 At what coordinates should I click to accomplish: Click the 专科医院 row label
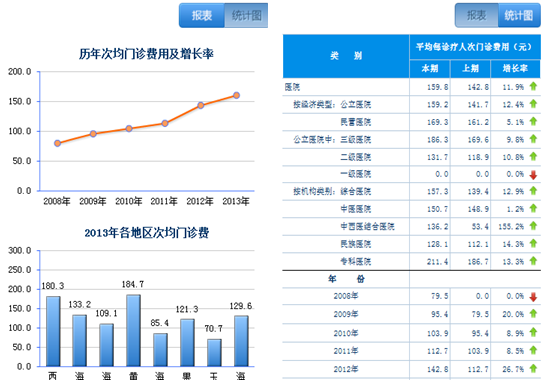pyautogui.click(x=356, y=261)
